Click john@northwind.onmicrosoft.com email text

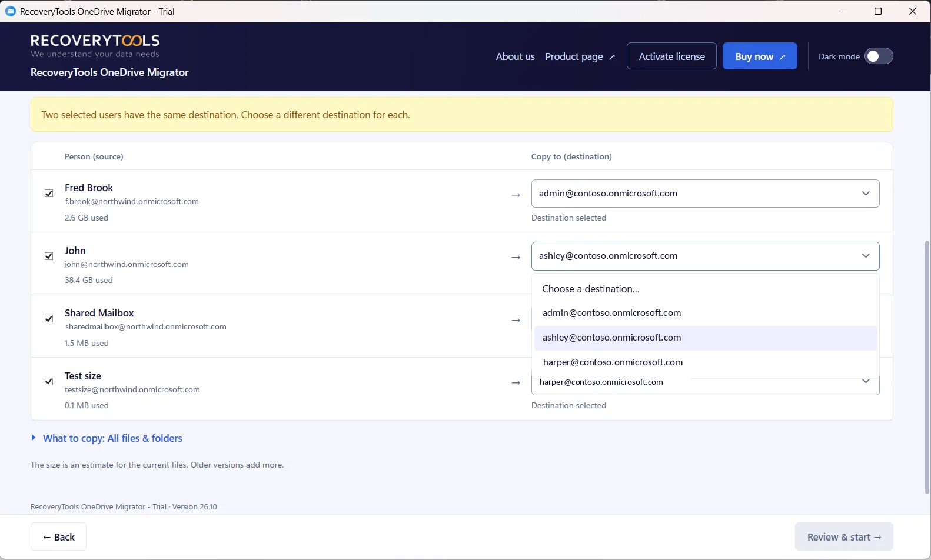point(127,264)
